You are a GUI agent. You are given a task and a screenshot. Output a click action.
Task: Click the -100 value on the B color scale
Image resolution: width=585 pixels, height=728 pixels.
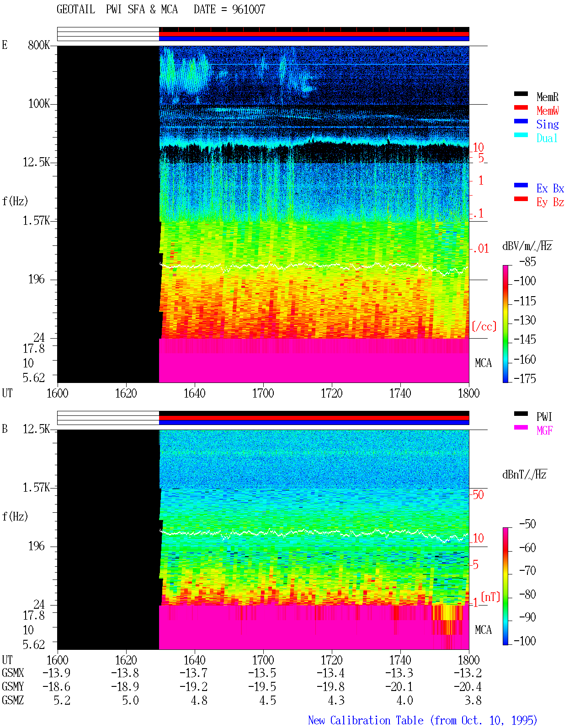click(525, 641)
